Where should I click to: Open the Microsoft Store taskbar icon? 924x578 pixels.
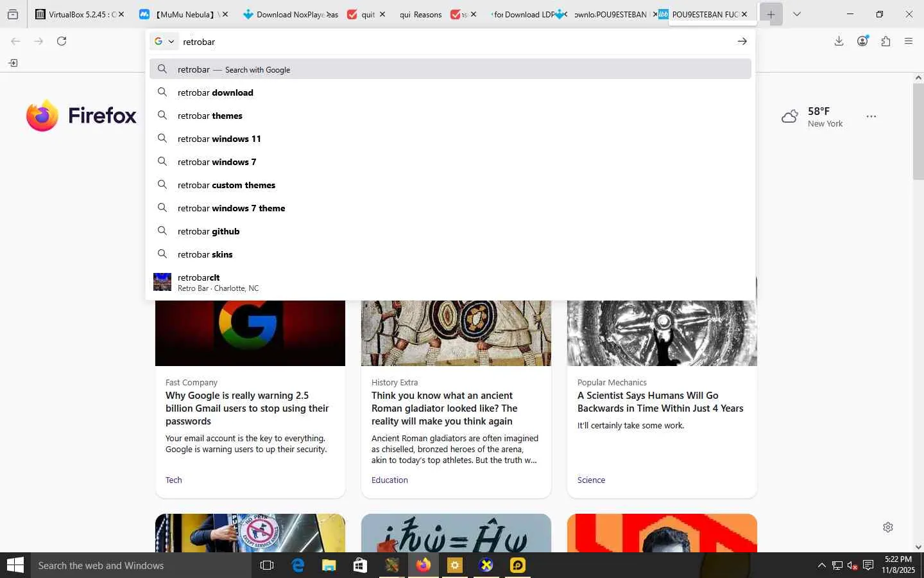pyautogui.click(x=360, y=565)
